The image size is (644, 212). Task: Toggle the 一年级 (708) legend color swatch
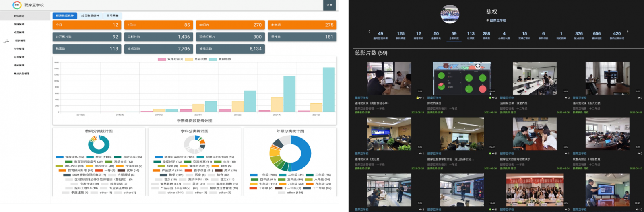click(x=254, y=175)
